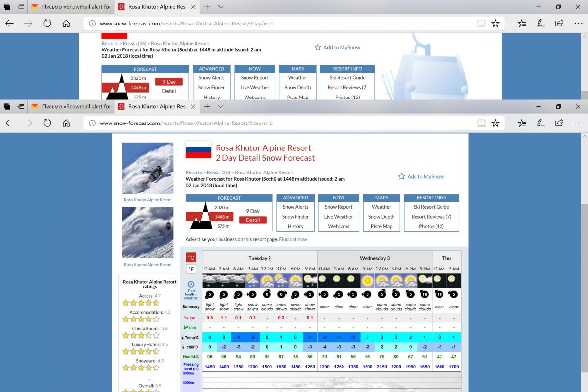Viewport: 588px width, 392px height.
Task: Select the red 9 Day button in the back window
Action: coord(169,82)
